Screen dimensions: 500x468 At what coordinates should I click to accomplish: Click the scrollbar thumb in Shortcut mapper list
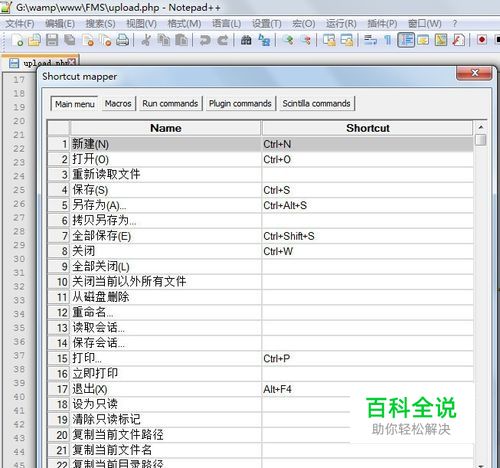[x=481, y=140]
